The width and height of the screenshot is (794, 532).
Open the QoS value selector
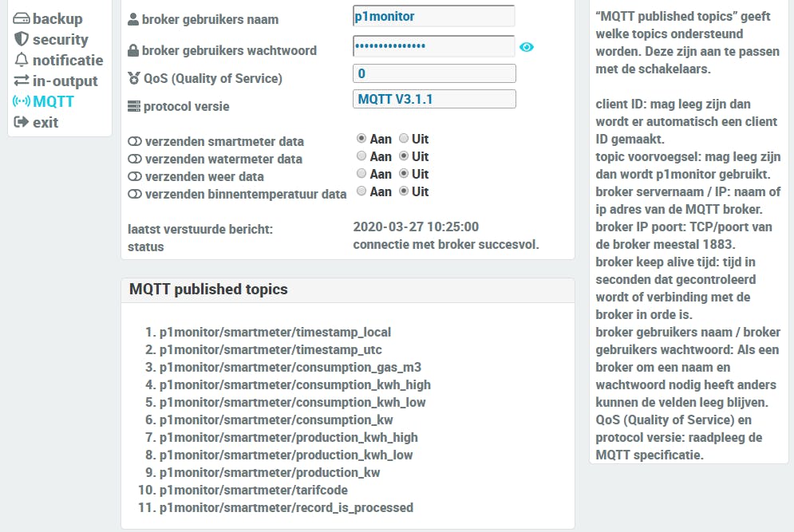[434, 73]
